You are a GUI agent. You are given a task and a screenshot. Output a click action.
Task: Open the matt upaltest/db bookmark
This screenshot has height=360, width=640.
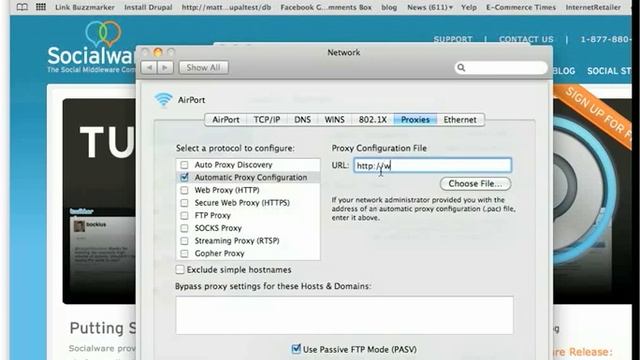(226, 7)
